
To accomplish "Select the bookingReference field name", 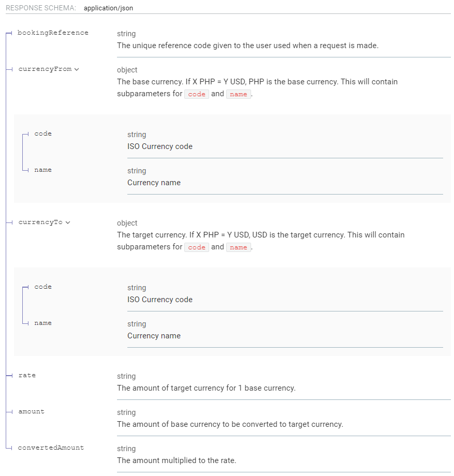I will click(52, 33).
